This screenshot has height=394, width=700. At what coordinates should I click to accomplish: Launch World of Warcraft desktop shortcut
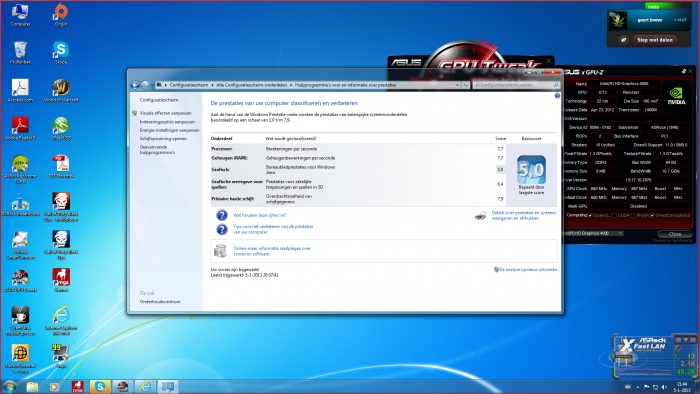click(x=61, y=91)
